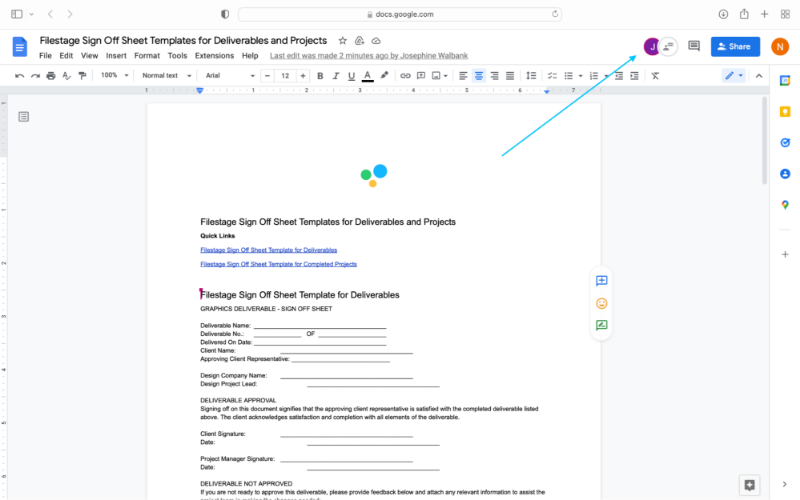Activate the paint format tool
This screenshot has height=500, width=800.
point(82,76)
